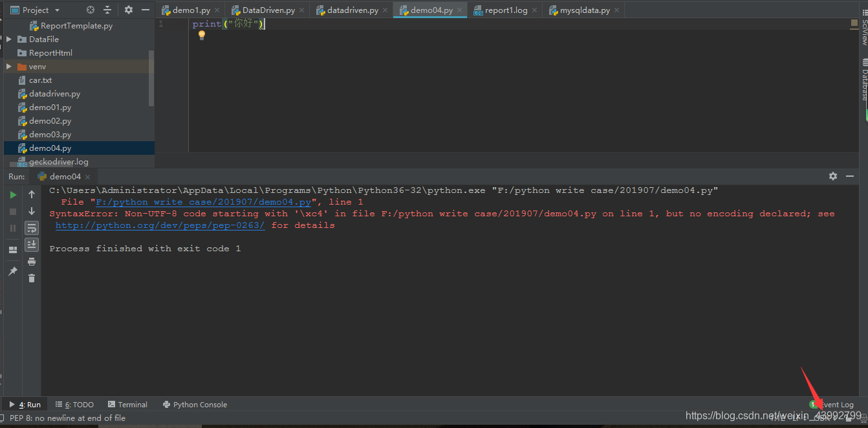Click the 'PEP 8: no newline' status message
Screen dimensions: 868x428
coord(68,418)
